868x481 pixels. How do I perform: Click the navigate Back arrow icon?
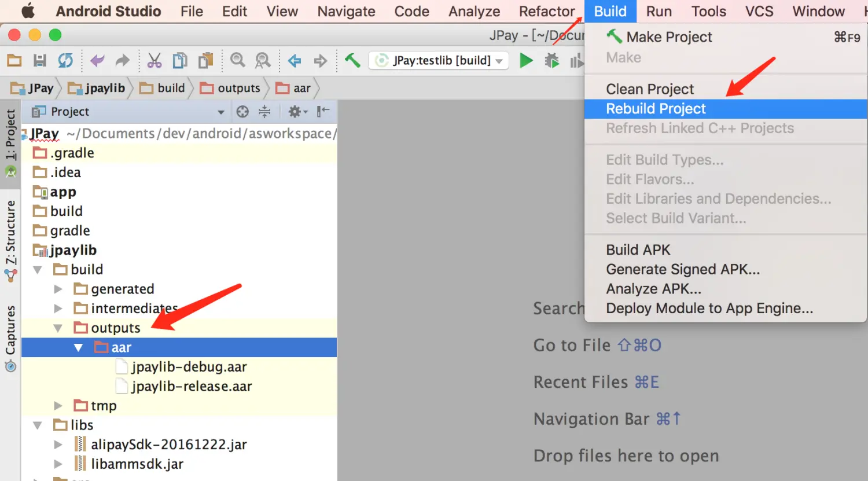pyautogui.click(x=295, y=60)
